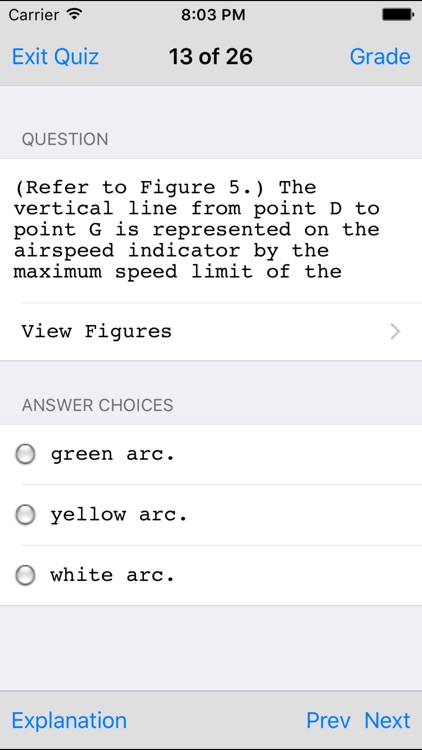The width and height of the screenshot is (422, 750).
Task: Tap the battery icon in status bar
Action: click(397, 15)
